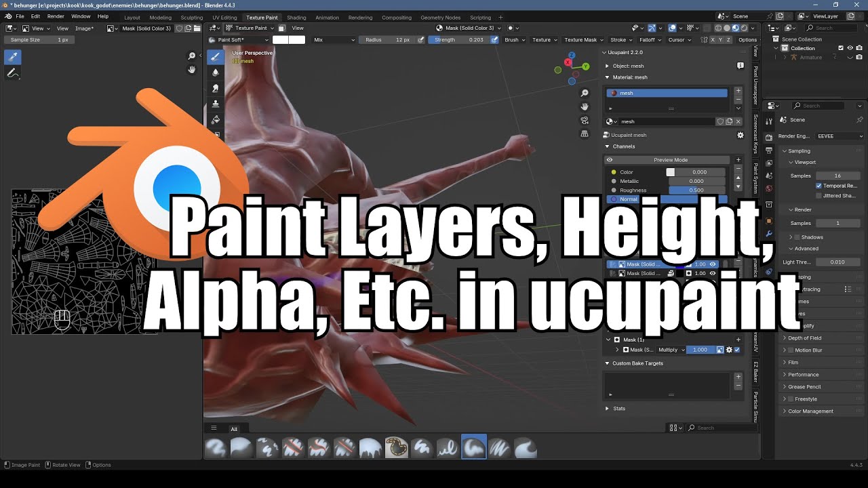Open the World properties tab icon

pyautogui.click(x=769, y=188)
